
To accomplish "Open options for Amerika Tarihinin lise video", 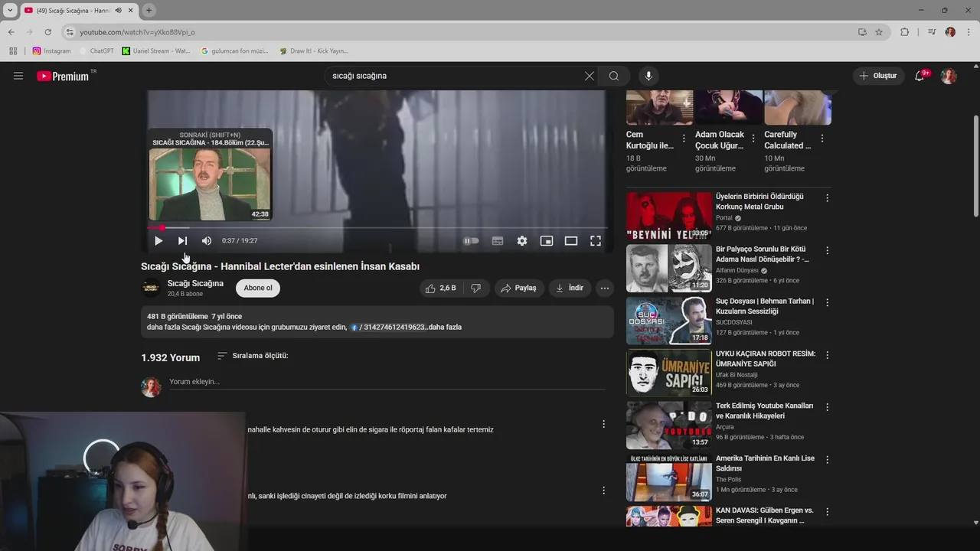I will coord(827,459).
